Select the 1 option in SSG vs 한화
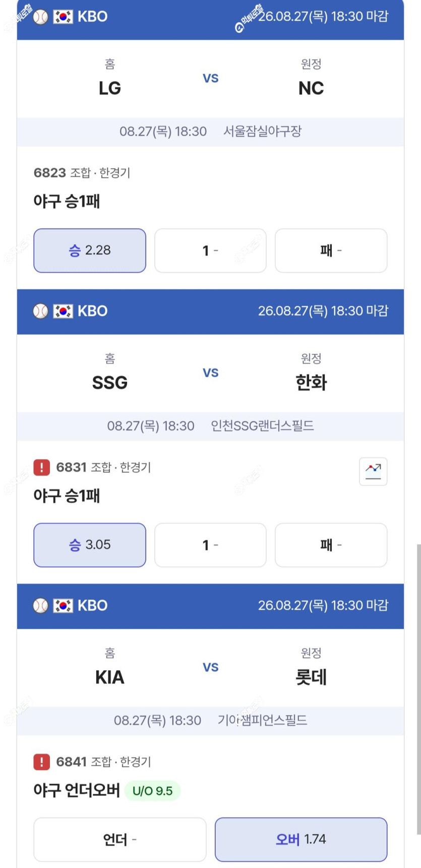The image size is (421, 868). 210,545
